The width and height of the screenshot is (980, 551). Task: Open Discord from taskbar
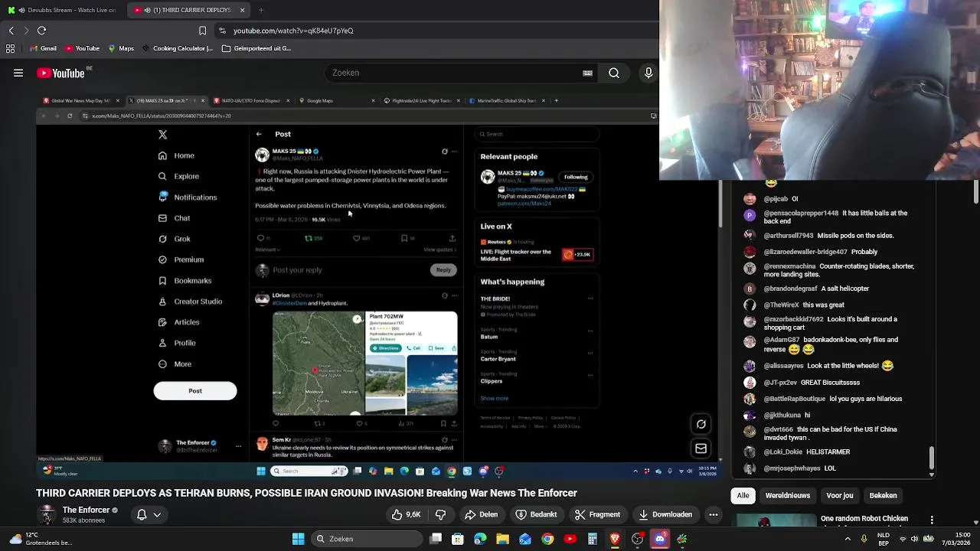(x=660, y=539)
